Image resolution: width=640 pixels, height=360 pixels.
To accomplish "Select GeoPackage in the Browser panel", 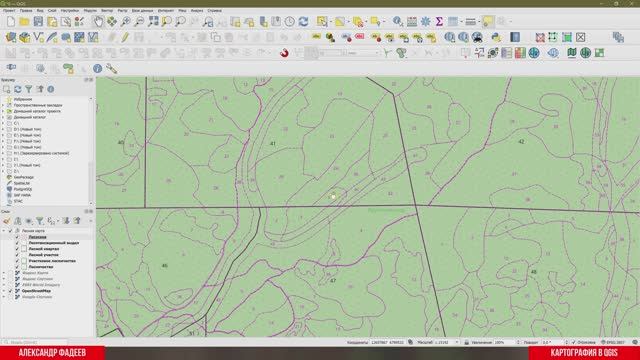I will click(x=24, y=177).
